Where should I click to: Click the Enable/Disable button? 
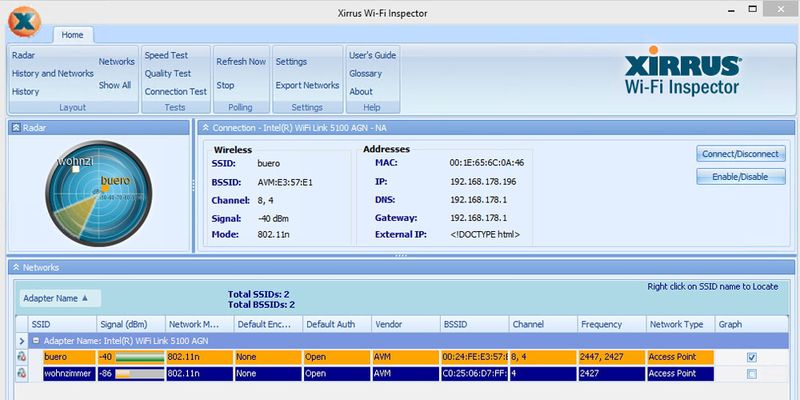pos(741,177)
